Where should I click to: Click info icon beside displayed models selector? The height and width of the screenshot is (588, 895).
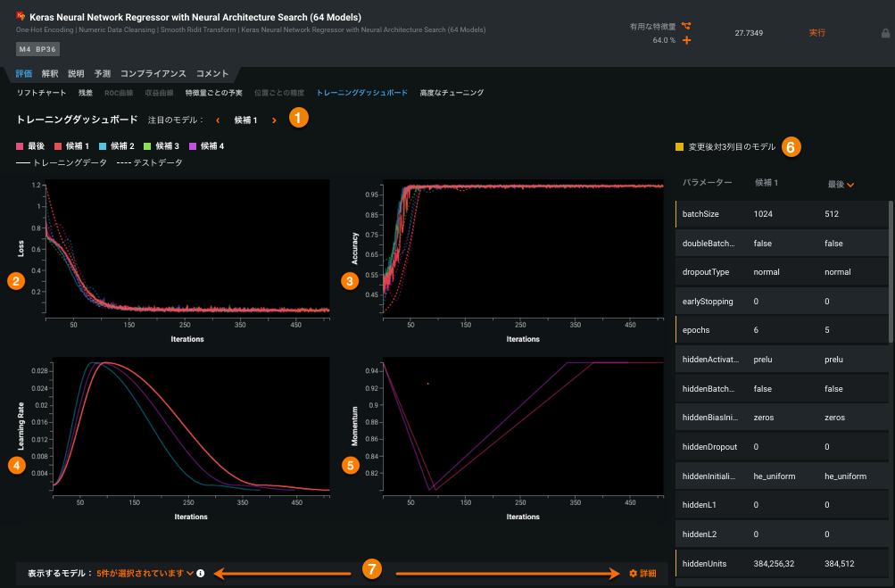201,573
